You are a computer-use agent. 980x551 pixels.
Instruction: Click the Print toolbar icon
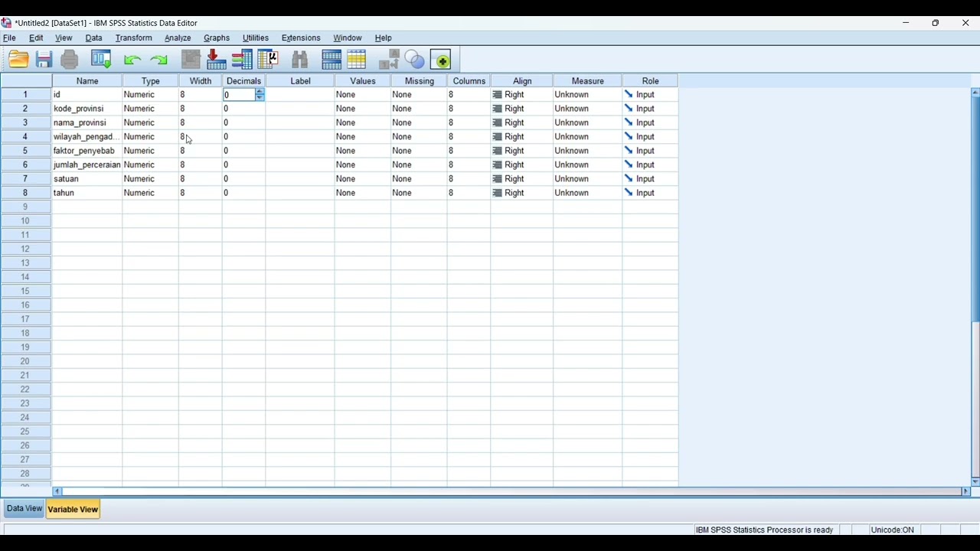70,60
